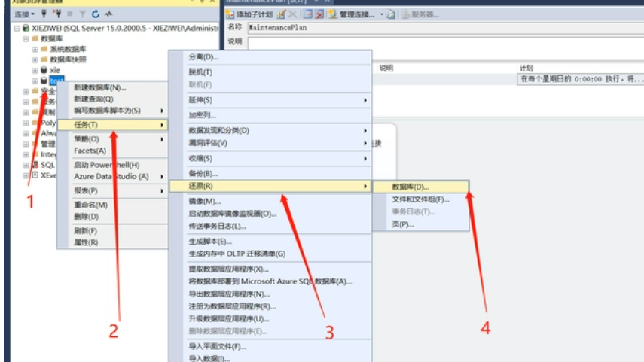Expand the xie database node
644x362 pixels.
[35, 71]
